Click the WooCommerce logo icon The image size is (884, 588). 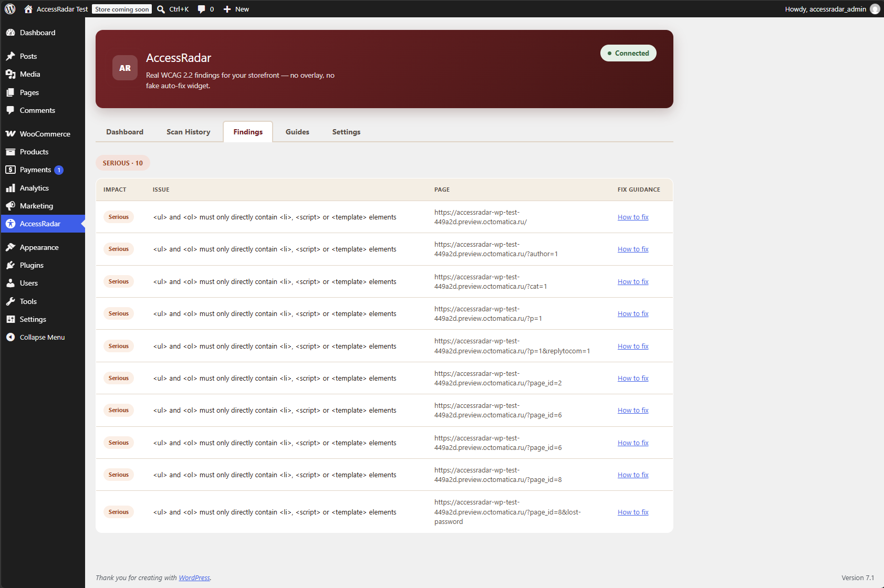pos(11,134)
